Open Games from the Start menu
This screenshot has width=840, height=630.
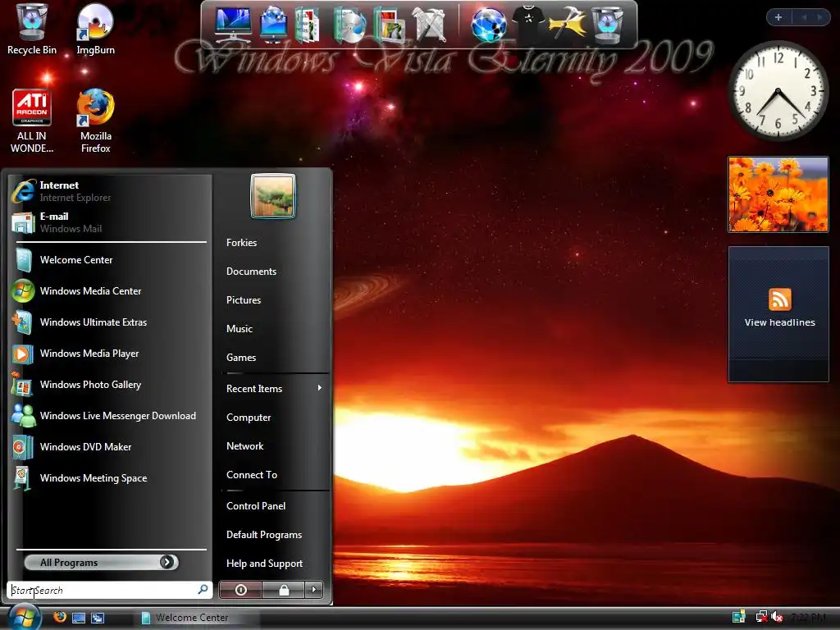tap(241, 358)
